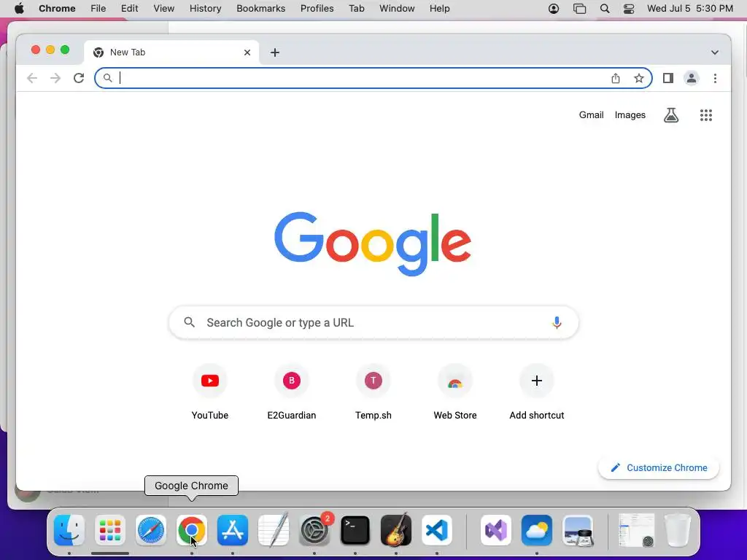Open App Store from the Dock
This screenshot has height=560, width=747.
click(233, 530)
